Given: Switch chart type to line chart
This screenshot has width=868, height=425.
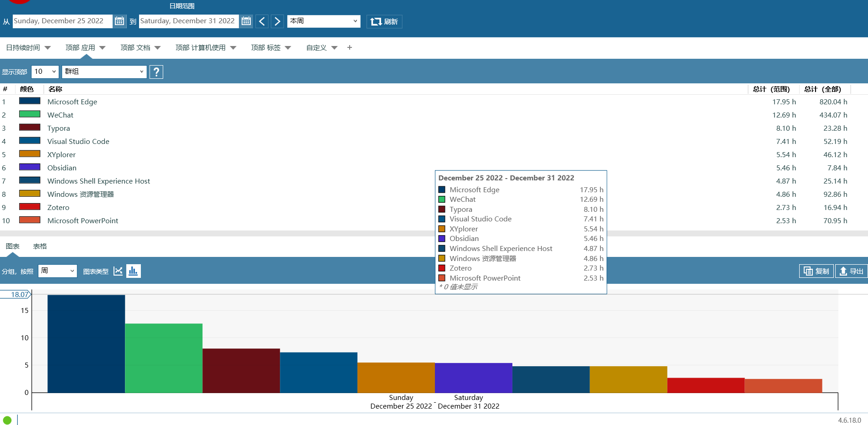Looking at the screenshot, I should point(118,271).
